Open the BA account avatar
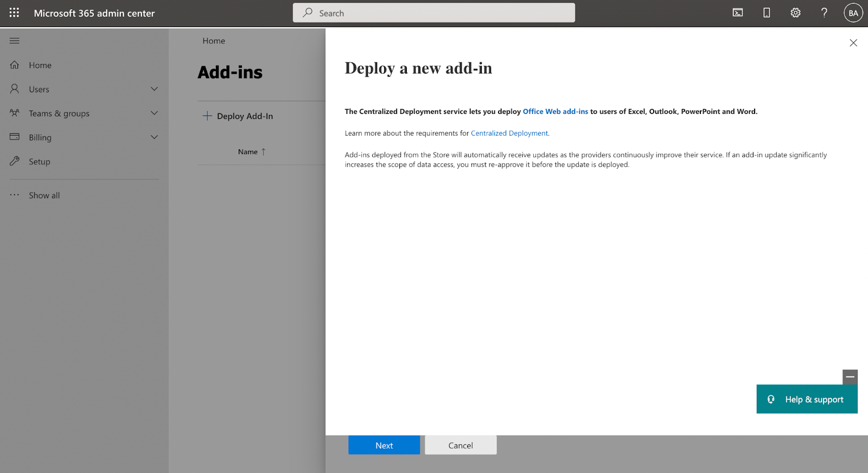 (x=853, y=13)
